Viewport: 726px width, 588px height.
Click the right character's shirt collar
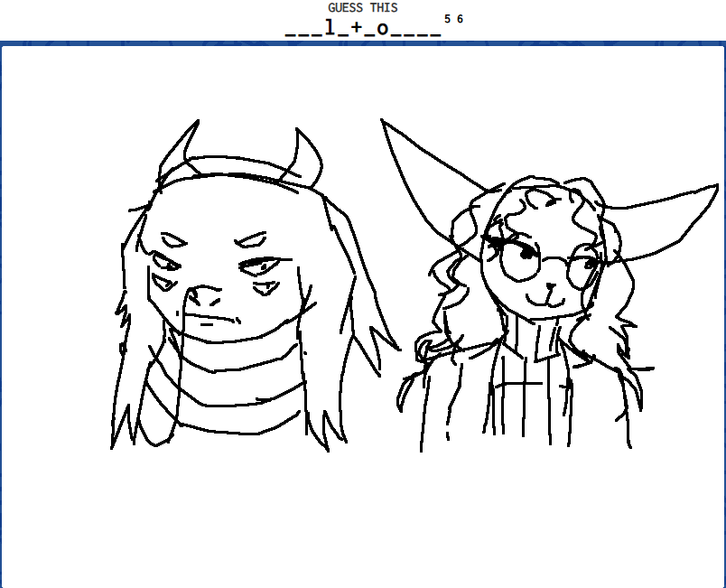click(537, 343)
